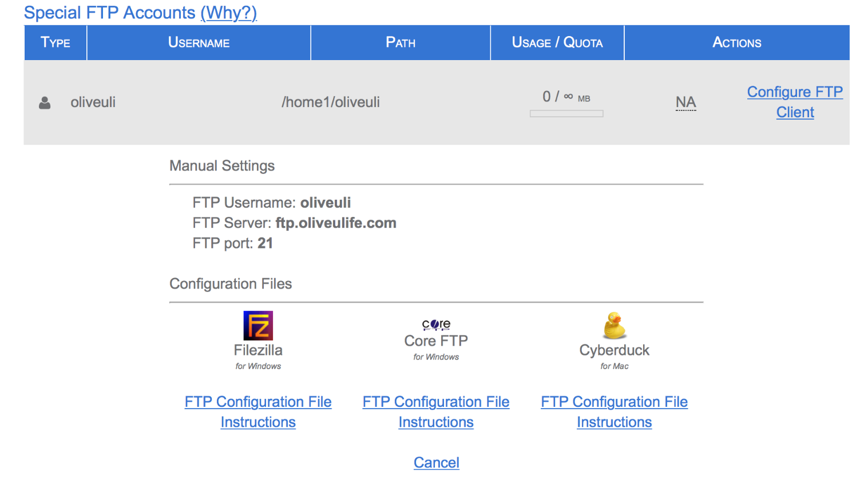
Task: Click the Path column header
Action: 401,43
